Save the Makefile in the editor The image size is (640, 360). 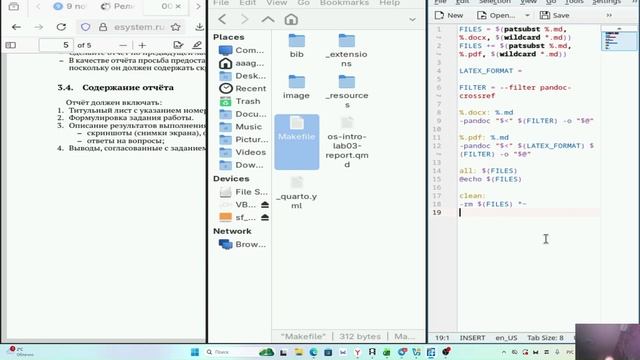point(555,16)
